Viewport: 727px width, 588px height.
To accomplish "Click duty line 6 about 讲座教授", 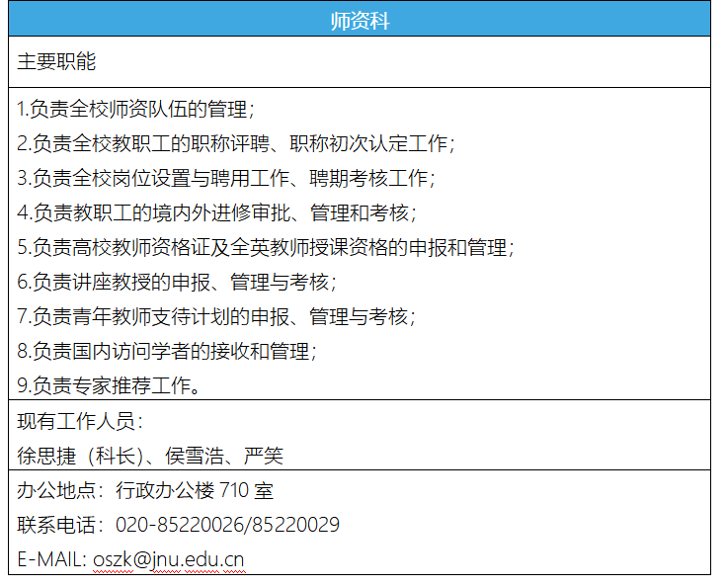I will pos(177,282).
